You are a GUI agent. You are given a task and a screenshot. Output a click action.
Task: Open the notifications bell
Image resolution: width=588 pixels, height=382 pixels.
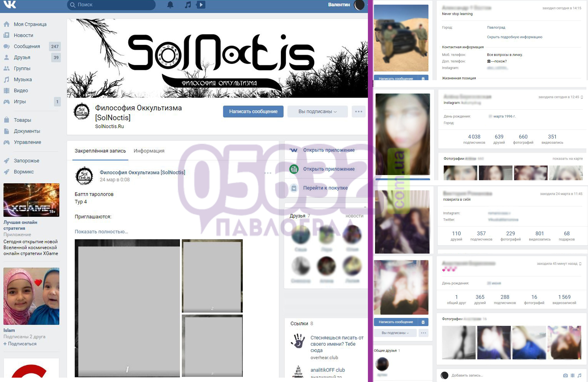[x=170, y=5]
